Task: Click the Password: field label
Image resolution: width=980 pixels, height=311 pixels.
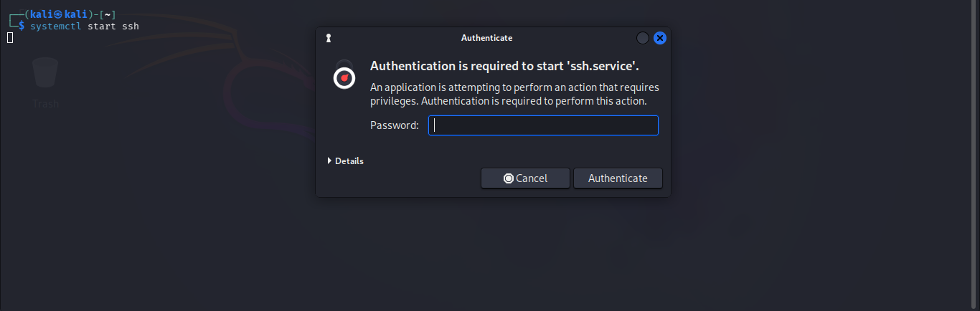Action: 394,126
